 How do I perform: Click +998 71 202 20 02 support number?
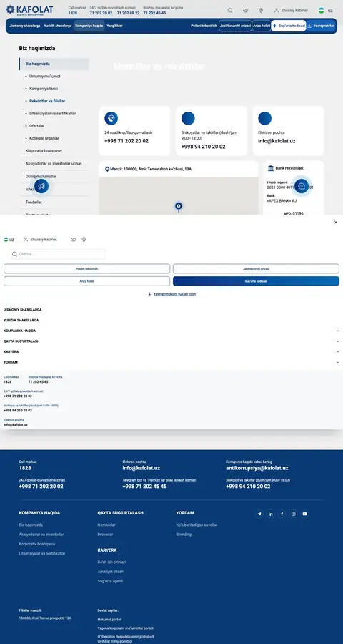pos(126,141)
